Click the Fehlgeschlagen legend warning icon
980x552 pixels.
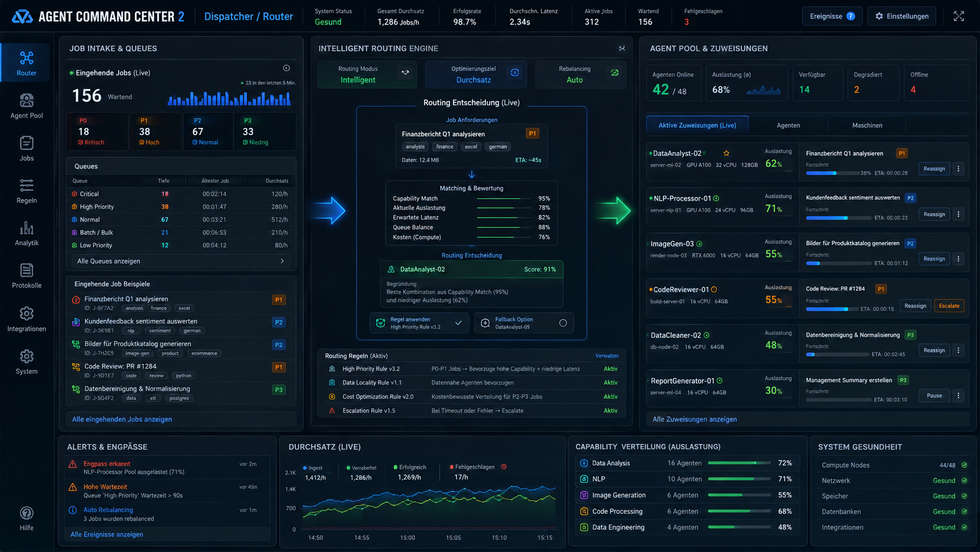pyautogui.click(x=504, y=467)
